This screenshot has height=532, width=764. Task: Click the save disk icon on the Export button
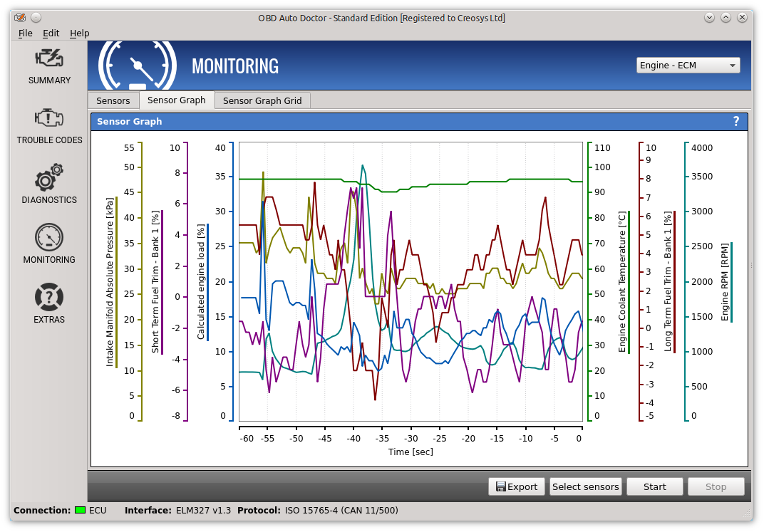click(x=500, y=486)
